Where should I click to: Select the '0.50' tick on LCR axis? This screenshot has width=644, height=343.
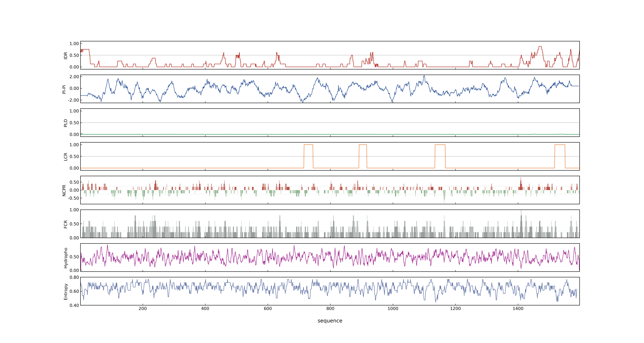tap(74, 157)
